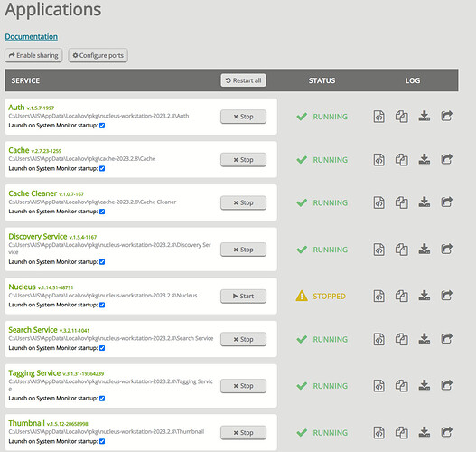Copy the Thumbnail log using copy icon
The image size is (476, 452).
(x=401, y=432)
